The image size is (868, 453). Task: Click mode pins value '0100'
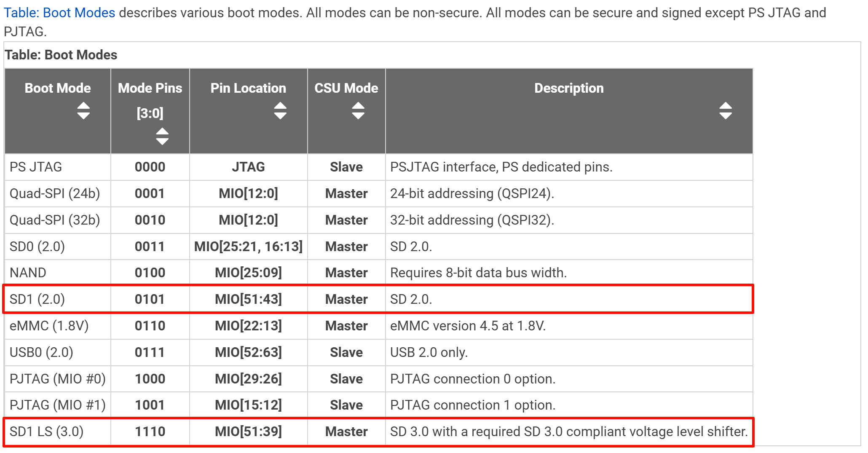pos(150,273)
